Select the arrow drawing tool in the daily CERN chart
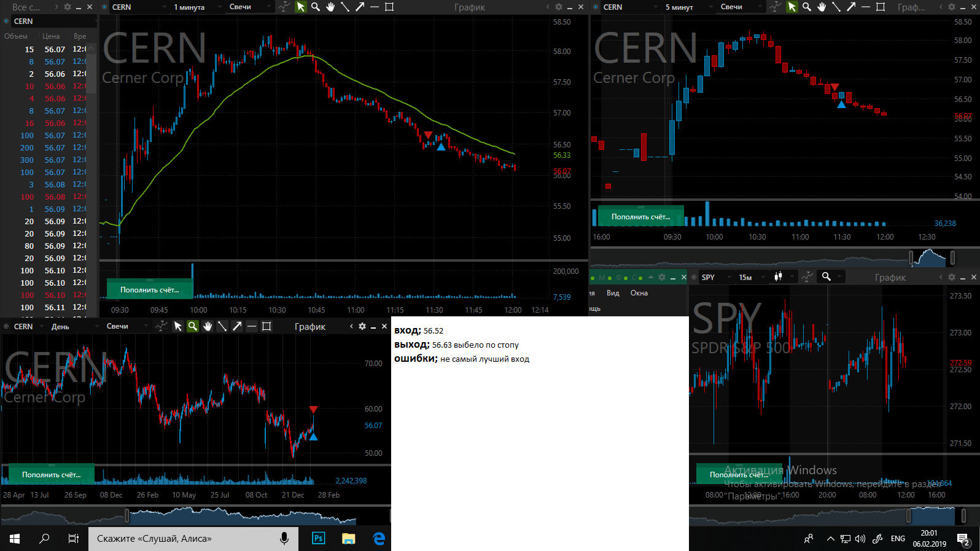 pyautogui.click(x=237, y=326)
